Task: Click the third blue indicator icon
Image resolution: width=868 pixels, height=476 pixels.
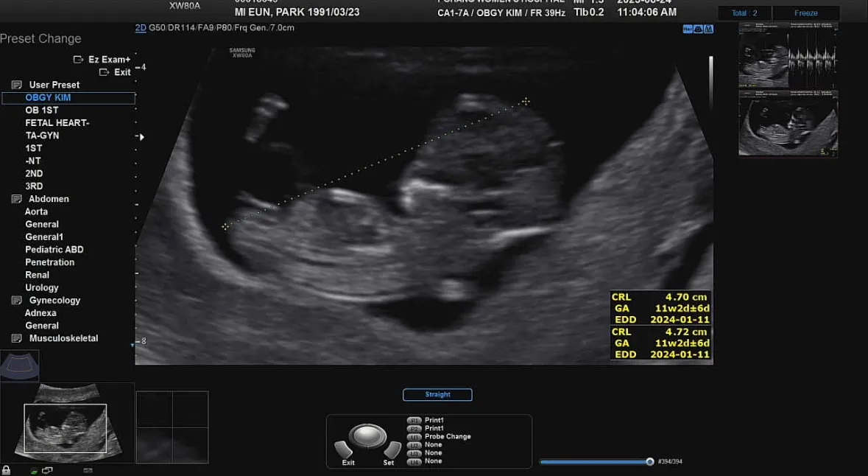Action: click(x=708, y=29)
